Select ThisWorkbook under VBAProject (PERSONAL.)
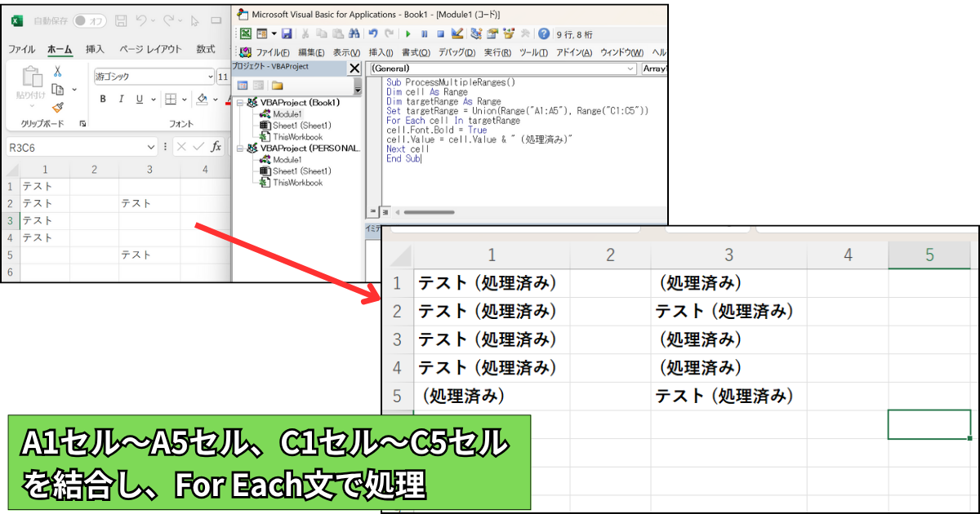This screenshot has height=514, width=980. click(x=297, y=183)
